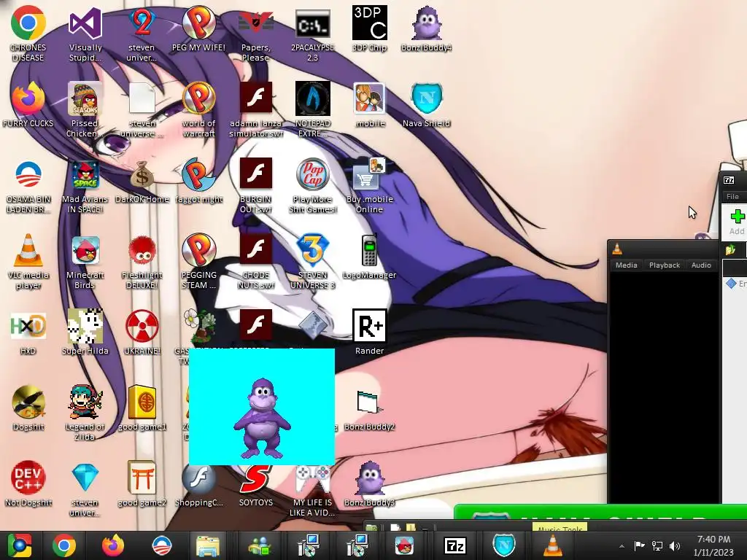Open the .mobile desktop icon
This screenshot has width=747, height=560.
[369, 98]
